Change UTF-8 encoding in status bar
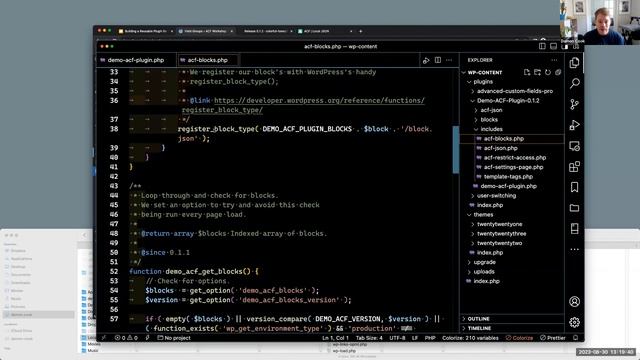The height and width of the screenshot is (360, 640). pyautogui.click(x=397, y=338)
